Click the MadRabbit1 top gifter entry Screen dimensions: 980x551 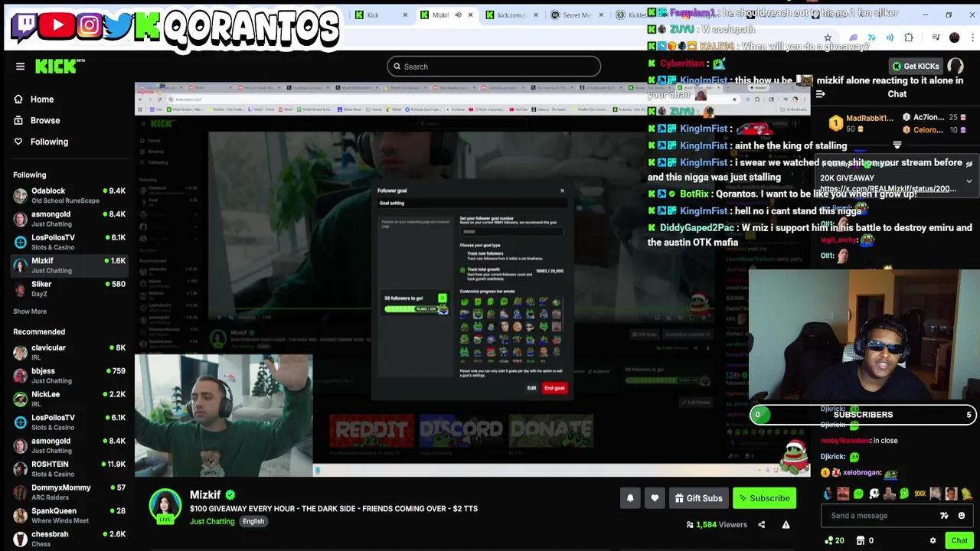tap(862, 123)
